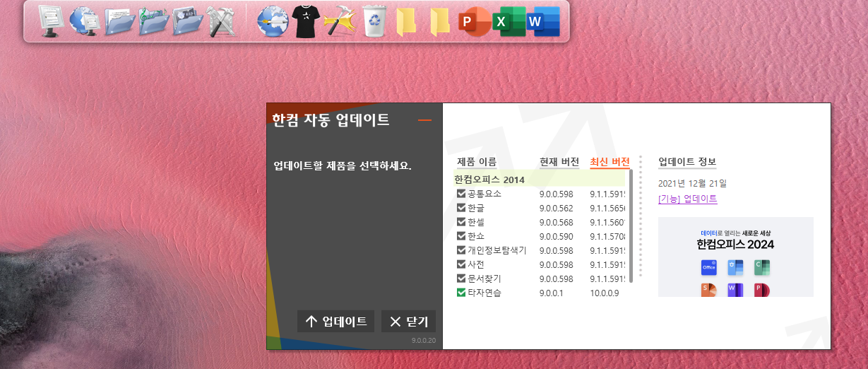Viewport: 868px width, 369px height.
Task: Click the 닫기 button
Action: coord(409,322)
